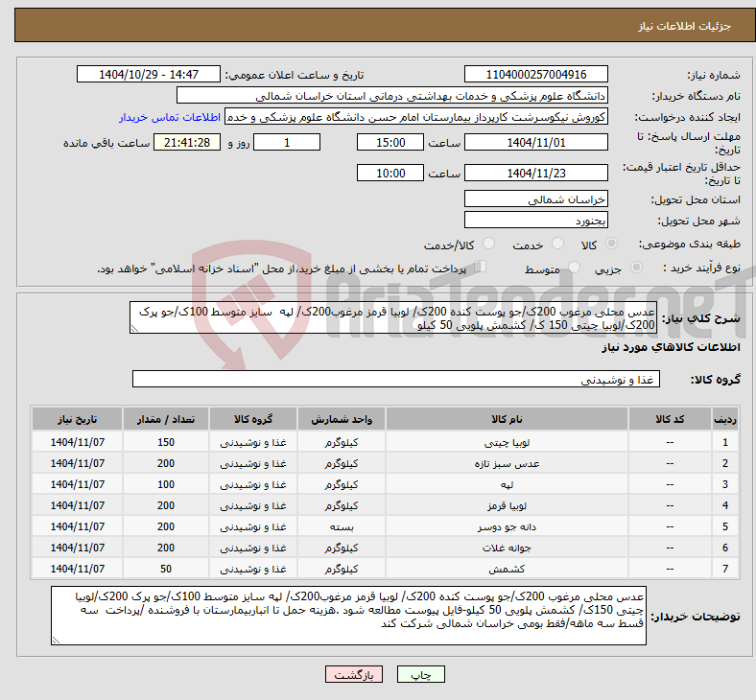Click the 10:00 validity hour field

click(x=390, y=173)
